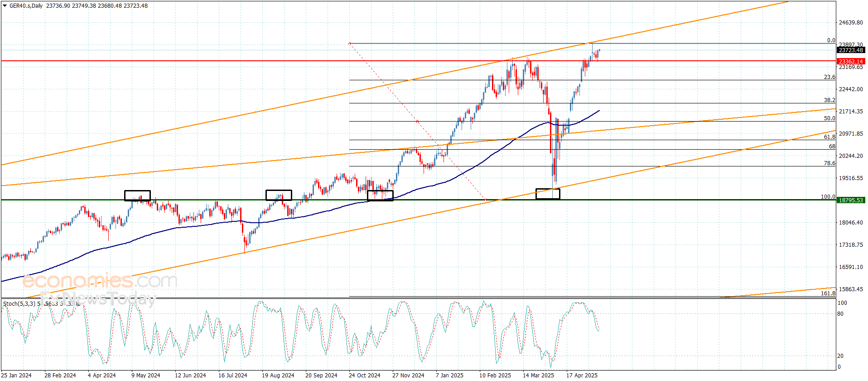
Task: Select the 161.8 Fibonacci extension label
Action: click(828, 293)
